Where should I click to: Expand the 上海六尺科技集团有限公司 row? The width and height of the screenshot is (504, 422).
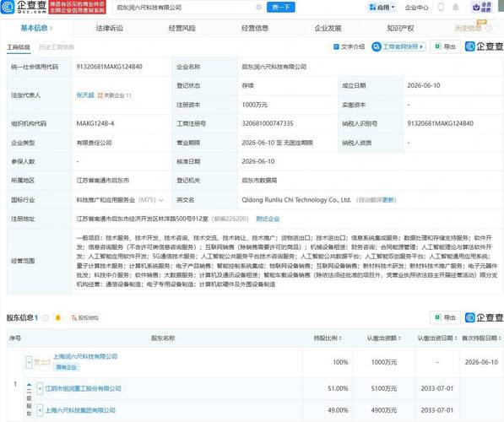pyautogui.click(x=40, y=410)
